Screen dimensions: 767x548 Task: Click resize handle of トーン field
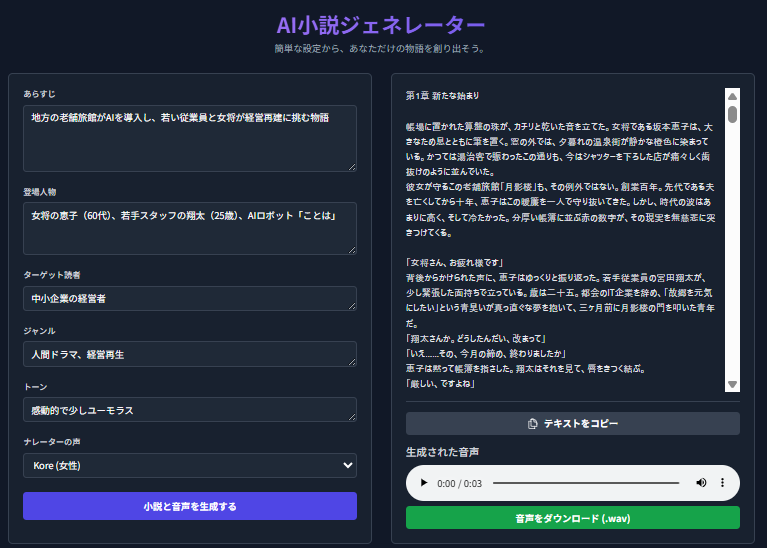coord(351,416)
